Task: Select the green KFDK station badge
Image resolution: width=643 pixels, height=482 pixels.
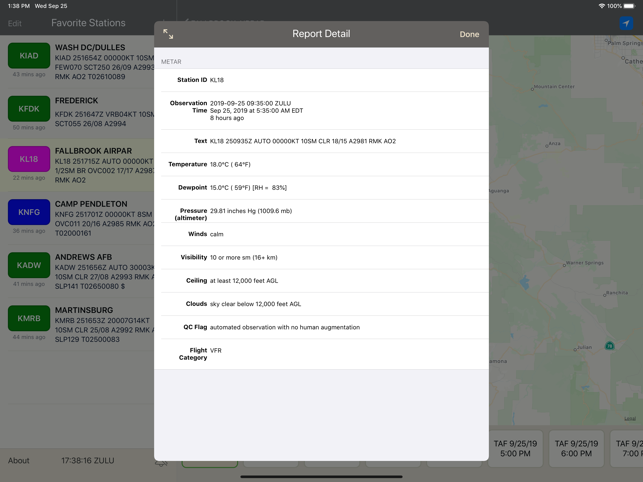Action: pyautogui.click(x=29, y=109)
